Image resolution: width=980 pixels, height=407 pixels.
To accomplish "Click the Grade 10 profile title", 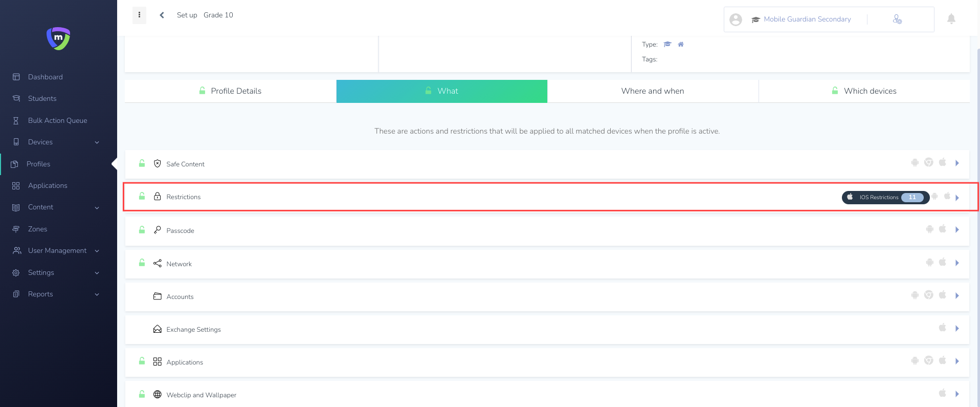I will [218, 15].
